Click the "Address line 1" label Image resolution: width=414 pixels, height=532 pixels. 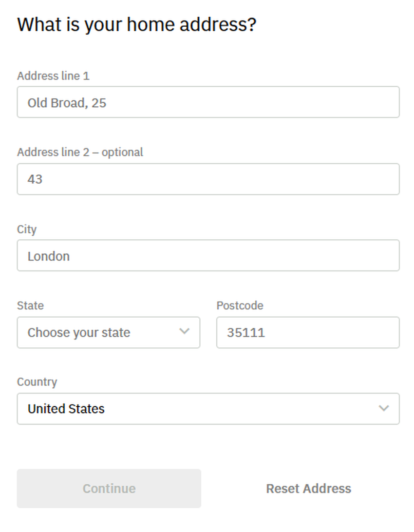point(53,76)
